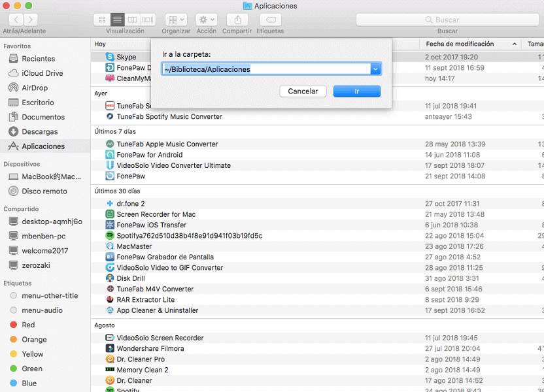Select Dr. Cleaner Pro icon
The image size is (544, 392).
[x=110, y=359]
